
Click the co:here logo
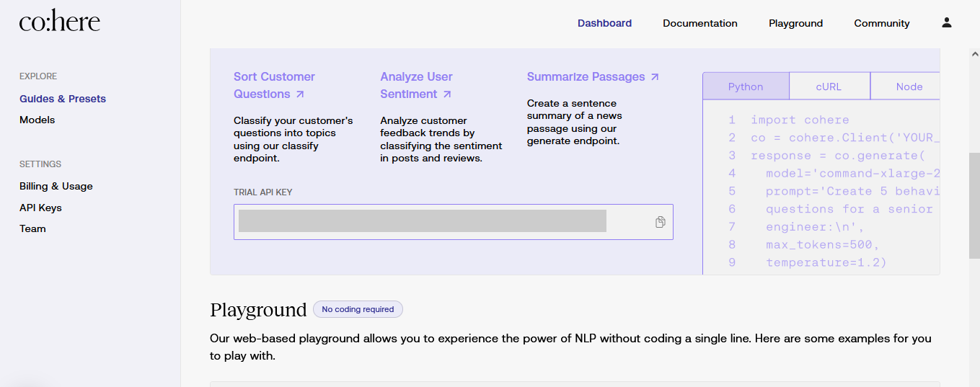pyautogui.click(x=60, y=22)
